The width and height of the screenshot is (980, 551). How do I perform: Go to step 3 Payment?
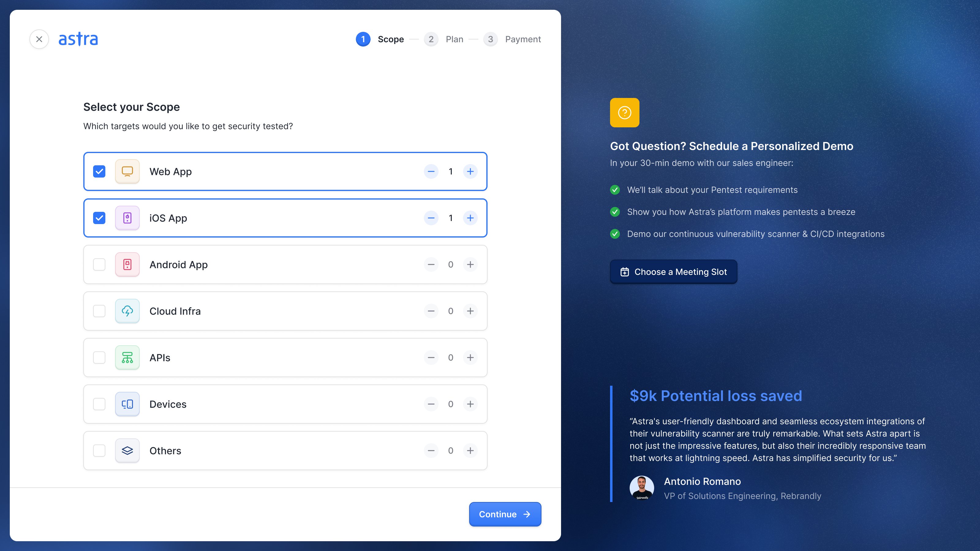(512, 39)
